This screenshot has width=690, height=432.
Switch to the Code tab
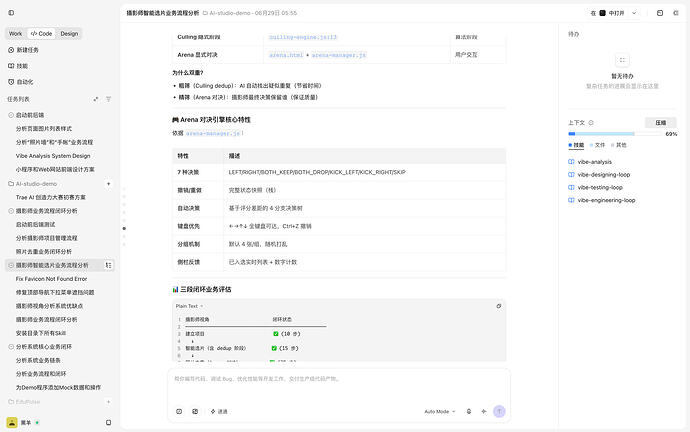(x=41, y=33)
